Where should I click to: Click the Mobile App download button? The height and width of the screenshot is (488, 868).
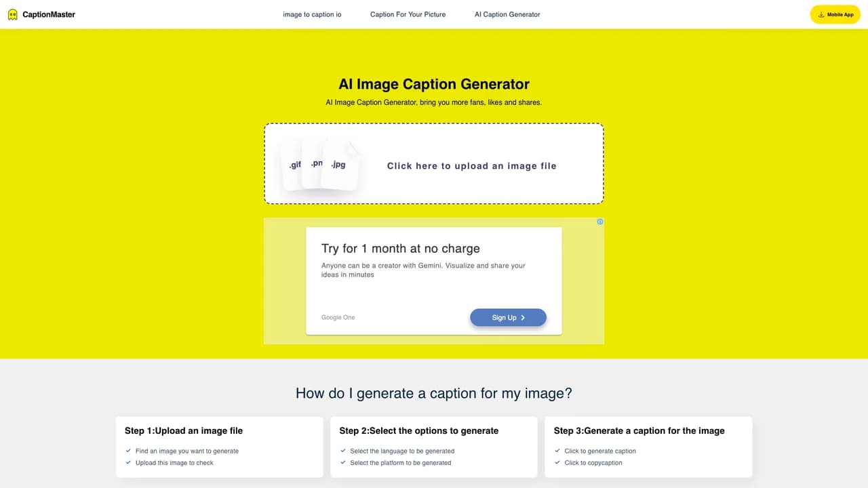pos(835,14)
